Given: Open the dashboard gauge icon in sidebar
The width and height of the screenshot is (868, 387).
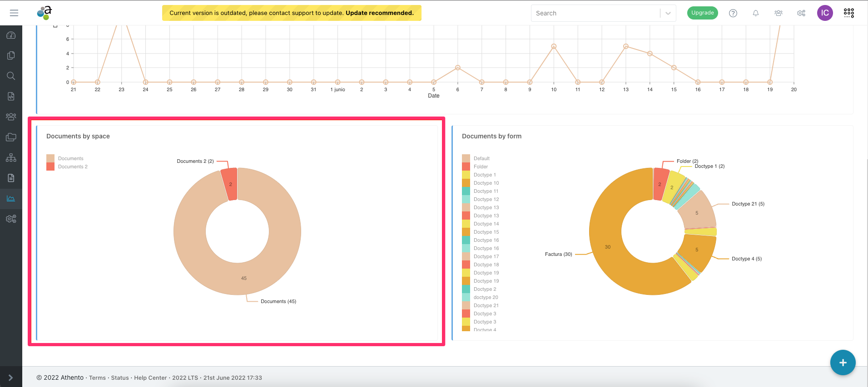Looking at the screenshot, I should click(x=11, y=35).
